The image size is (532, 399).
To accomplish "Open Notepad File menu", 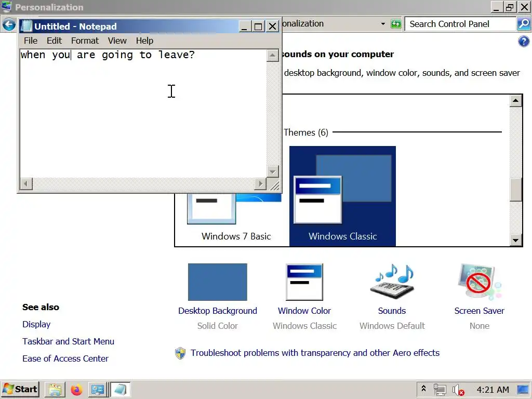I will coord(31,41).
